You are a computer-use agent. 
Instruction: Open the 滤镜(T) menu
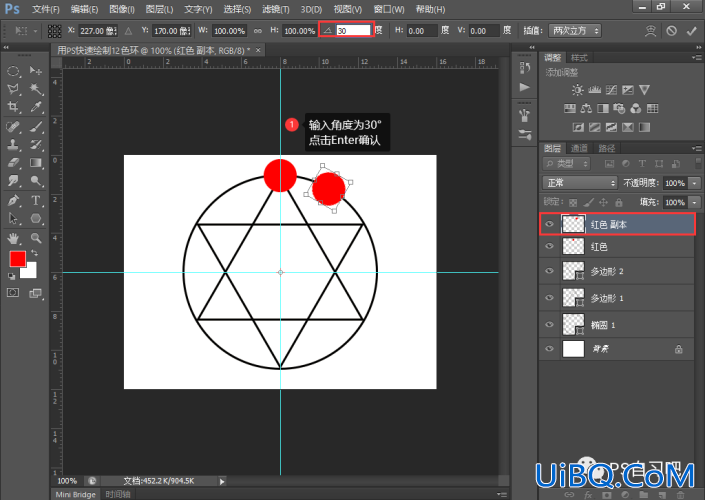click(x=276, y=9)
